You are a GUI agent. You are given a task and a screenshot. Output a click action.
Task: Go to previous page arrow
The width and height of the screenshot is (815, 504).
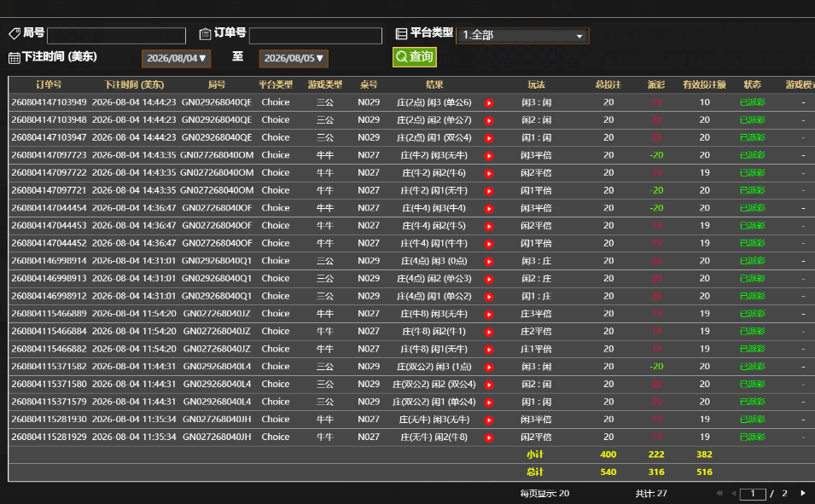pos(734,493)
